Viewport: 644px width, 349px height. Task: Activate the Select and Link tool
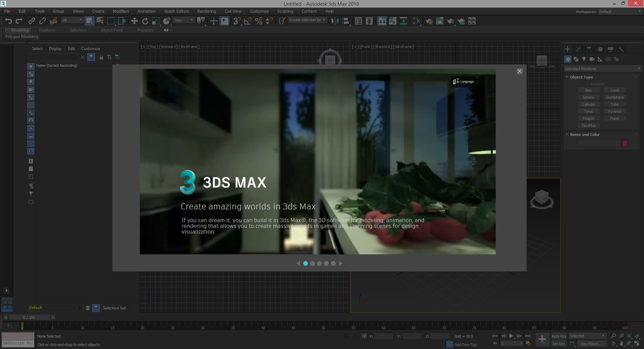click(32, 21)
